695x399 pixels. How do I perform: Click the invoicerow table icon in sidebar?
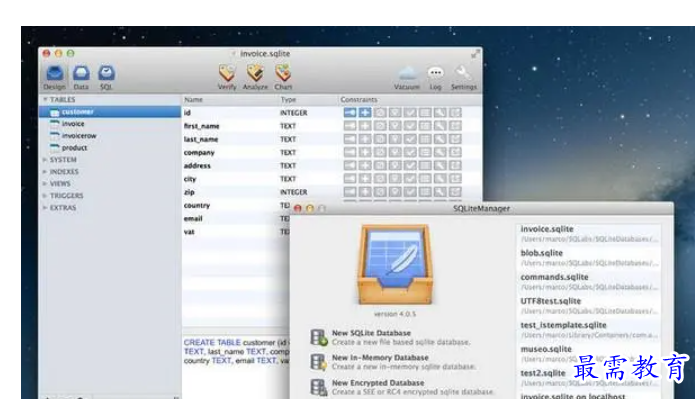(x=55, y=136)
